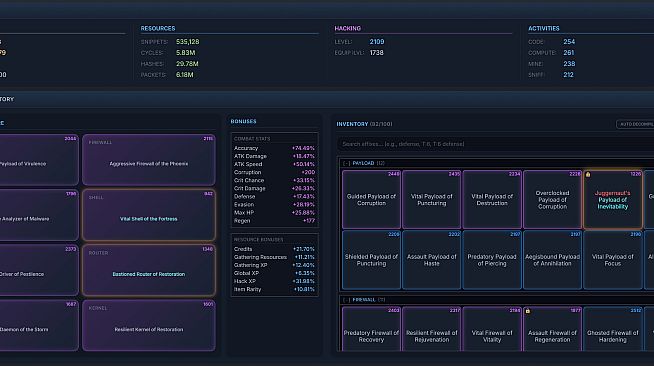Click the Hacking Level value 2109
The image size is (654, 366).
[377, 42]
